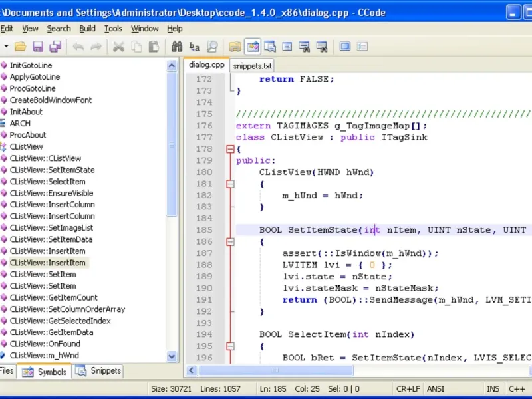Click the Paste clipboard icon
The image size is (532, 399).
click(154, 47)
